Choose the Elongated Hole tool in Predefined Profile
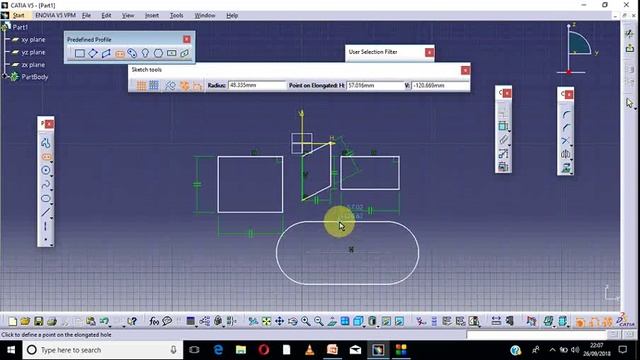This screenshot has width=640, height=360. (x=120, y=53)
